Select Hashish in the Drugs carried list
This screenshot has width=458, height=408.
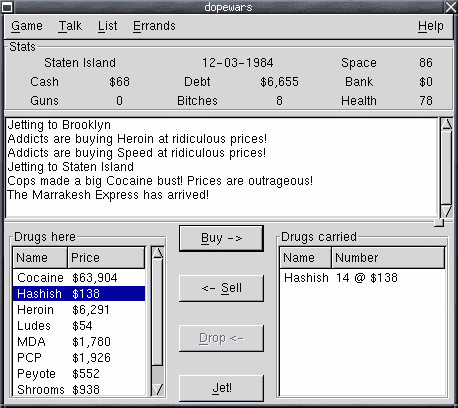tap(363, 278)
